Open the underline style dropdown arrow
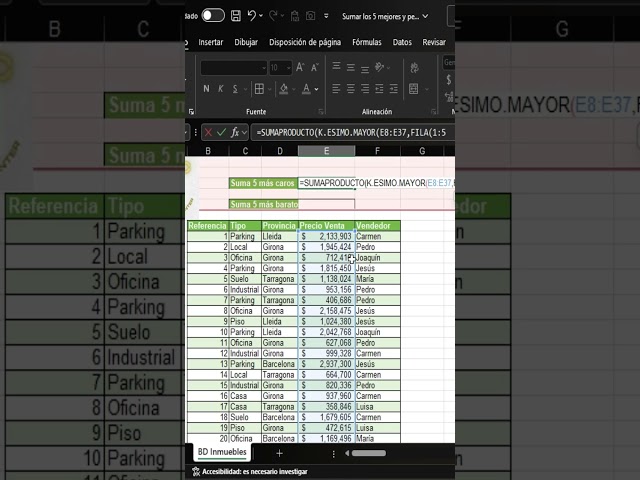640x480 pixels. click(245, 89)
